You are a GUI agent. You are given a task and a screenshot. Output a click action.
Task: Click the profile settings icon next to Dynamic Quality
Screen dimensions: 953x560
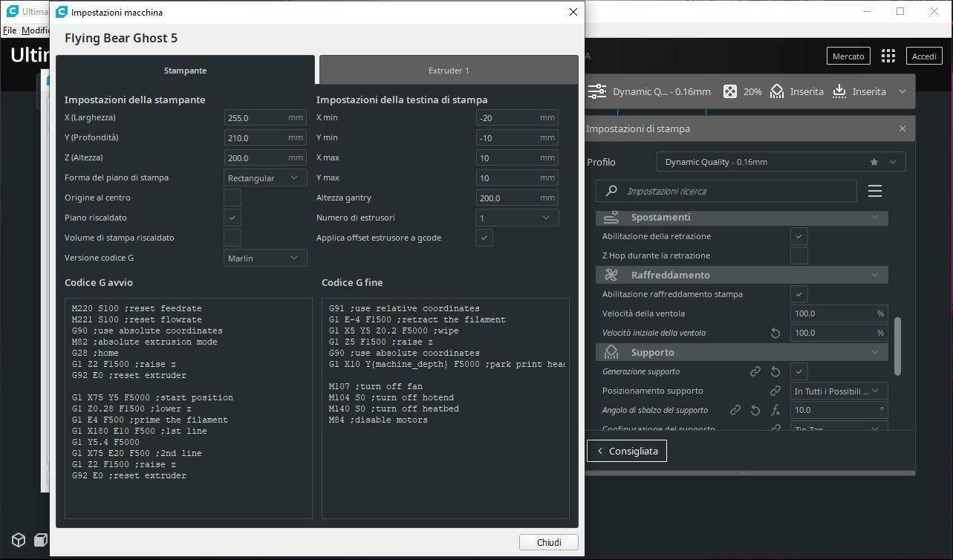click(x=597, y=91)
